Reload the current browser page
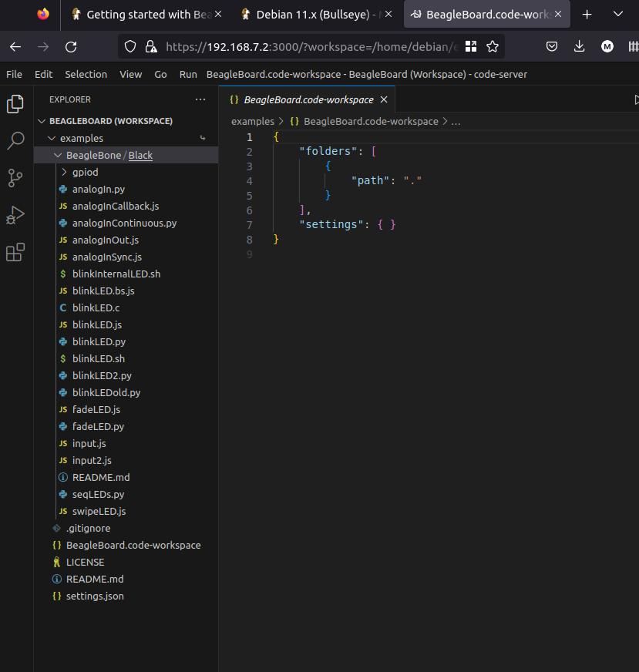 click(x=71, y=47)
